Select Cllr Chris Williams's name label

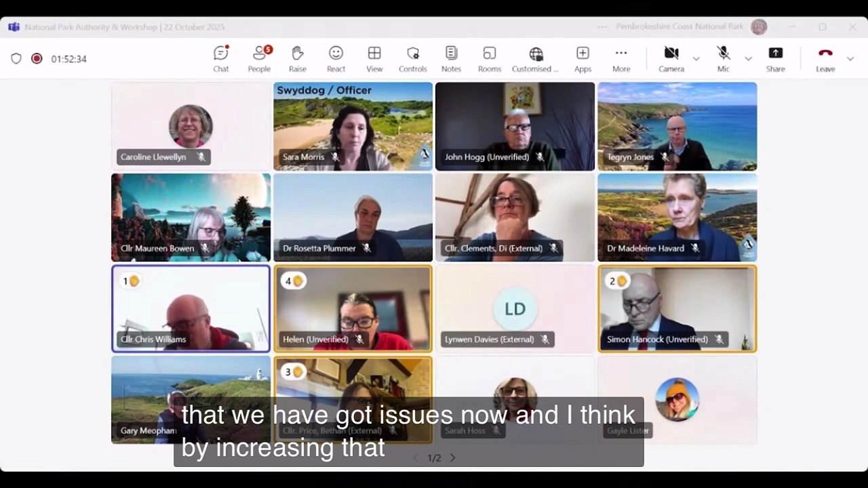coord(153,340)
